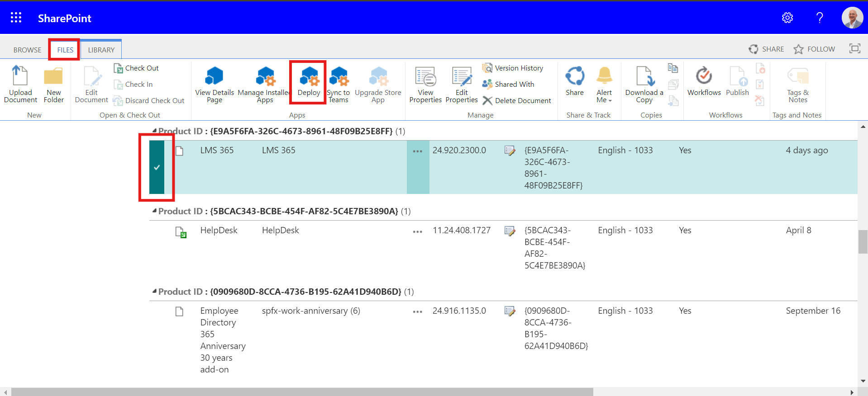Screen dimensions: 868x396
Task: Click the HelpDesk 'English - 1033' cell
Action: click(625, 231)
